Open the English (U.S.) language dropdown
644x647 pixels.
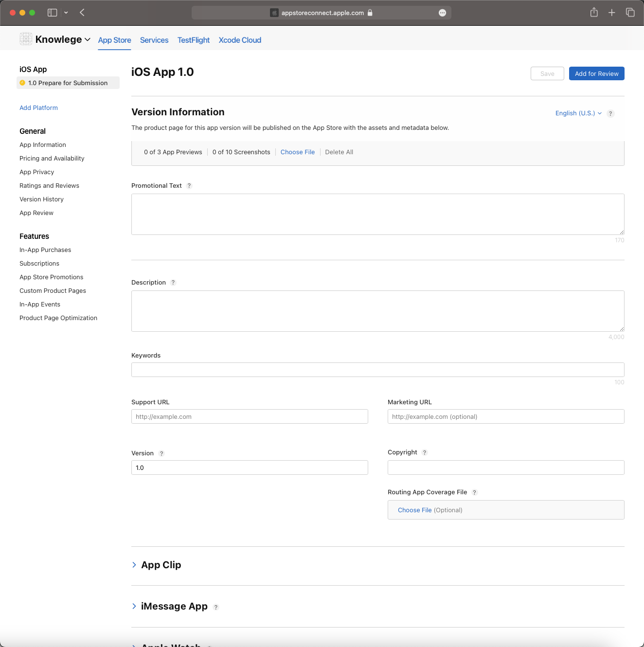(578, 113)
